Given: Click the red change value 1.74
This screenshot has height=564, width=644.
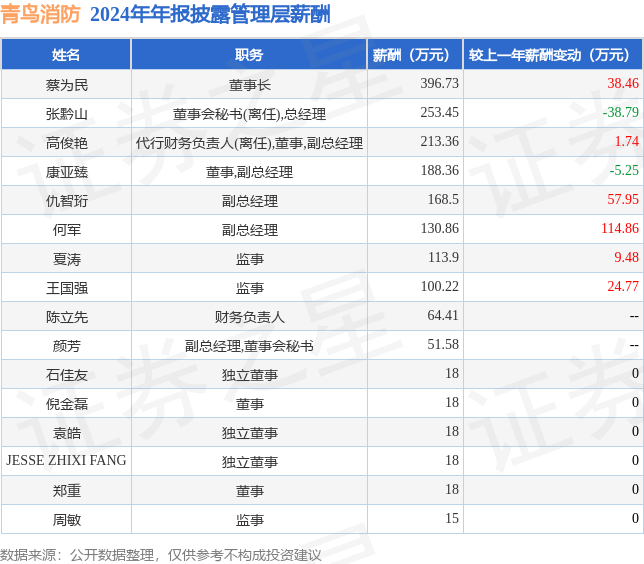Looking at the screenshot, I should (627, 141).
